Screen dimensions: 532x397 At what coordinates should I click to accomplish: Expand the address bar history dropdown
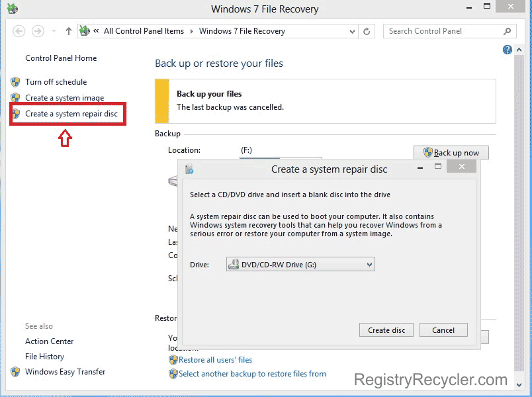pyautogui.click(x=352, y=32)
